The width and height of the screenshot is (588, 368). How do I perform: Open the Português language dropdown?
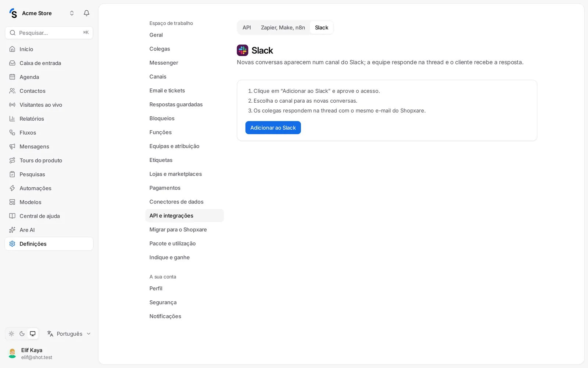69,334
